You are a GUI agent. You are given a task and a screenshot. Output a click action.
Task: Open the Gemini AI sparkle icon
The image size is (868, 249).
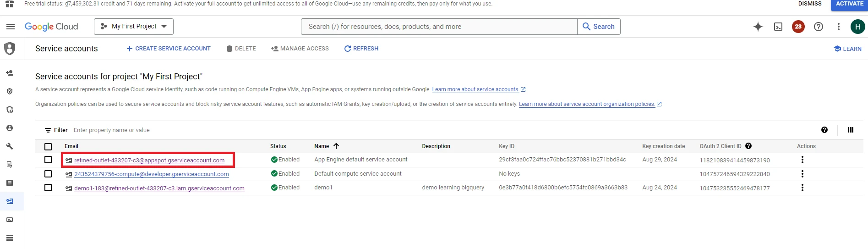point(758,27)
